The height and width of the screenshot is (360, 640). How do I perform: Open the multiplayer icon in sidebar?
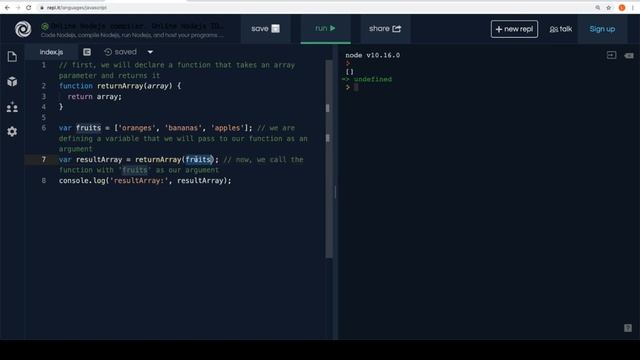pyautogui.click(x=12, y=107)
